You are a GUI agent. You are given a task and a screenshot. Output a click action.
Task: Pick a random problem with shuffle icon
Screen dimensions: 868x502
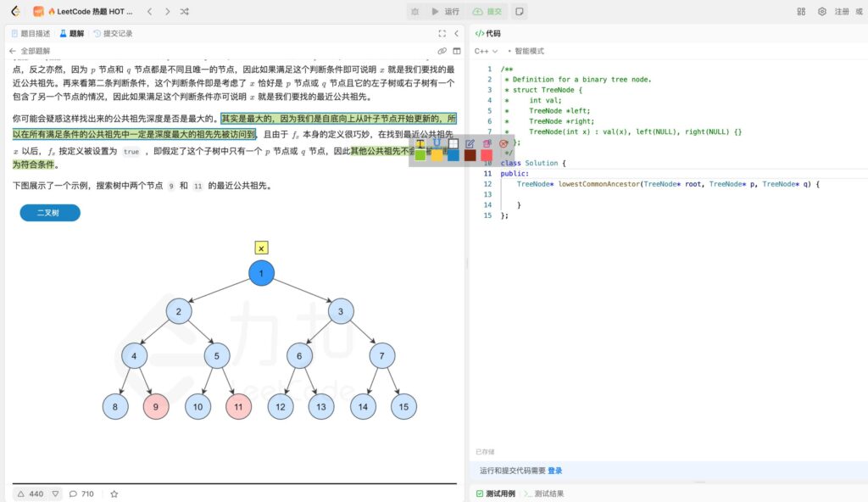(x=184, y=11)
